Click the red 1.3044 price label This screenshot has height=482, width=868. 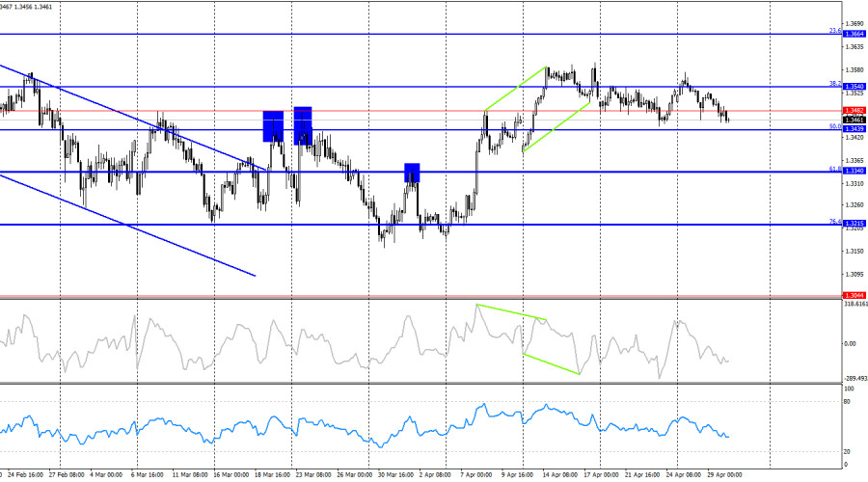click(x=854, y=296)
